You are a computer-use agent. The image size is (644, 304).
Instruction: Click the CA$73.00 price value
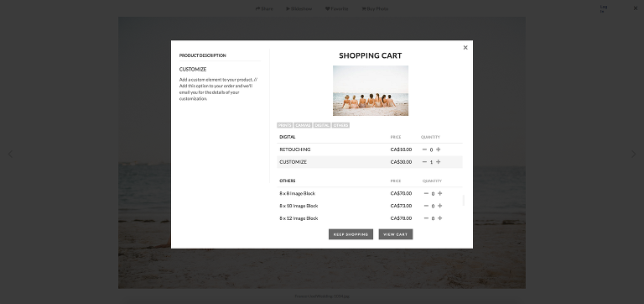401,206
